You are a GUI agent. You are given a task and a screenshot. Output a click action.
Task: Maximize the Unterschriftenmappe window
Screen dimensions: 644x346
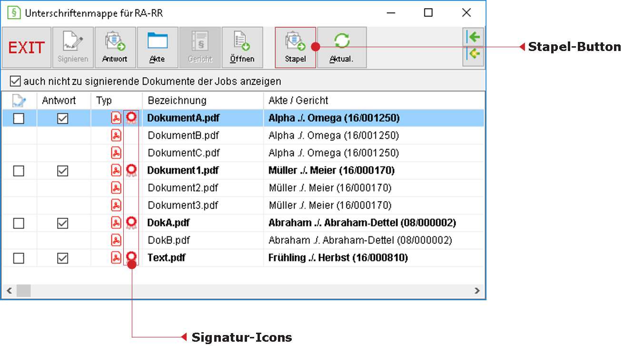(x=428, y=13)
